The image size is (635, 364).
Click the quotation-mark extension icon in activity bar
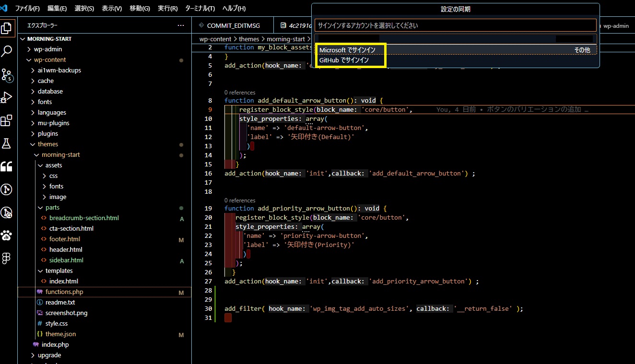7,166
